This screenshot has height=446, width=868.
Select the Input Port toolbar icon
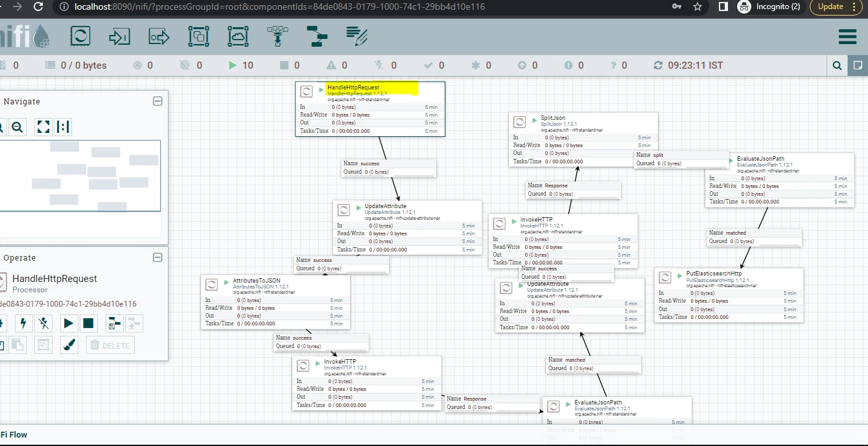click(x=119, y=36)
